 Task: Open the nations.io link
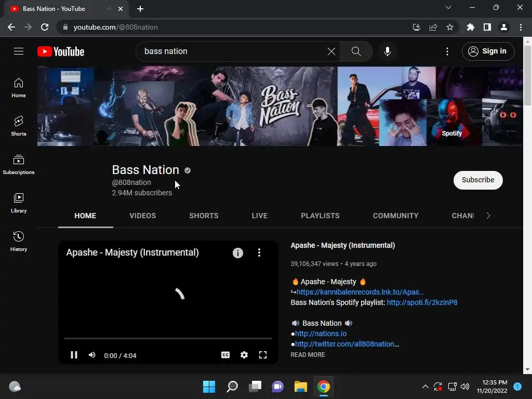tap(321, 334)
